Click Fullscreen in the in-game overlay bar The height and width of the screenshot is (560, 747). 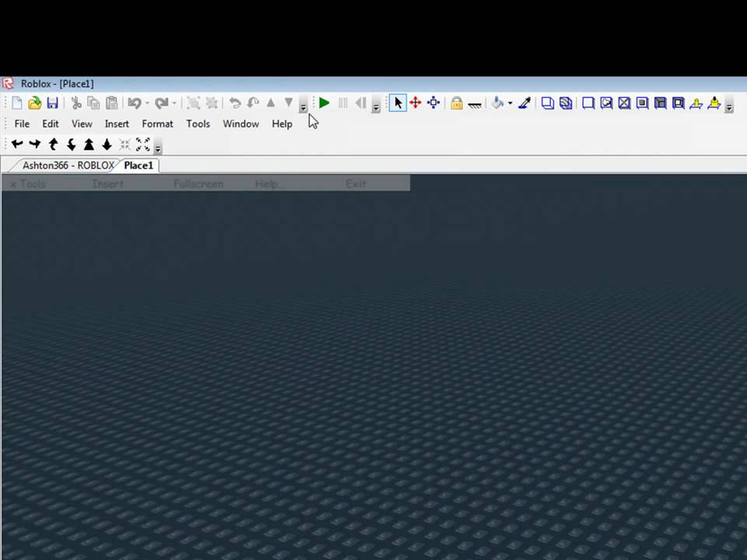(x=198, y=184)
